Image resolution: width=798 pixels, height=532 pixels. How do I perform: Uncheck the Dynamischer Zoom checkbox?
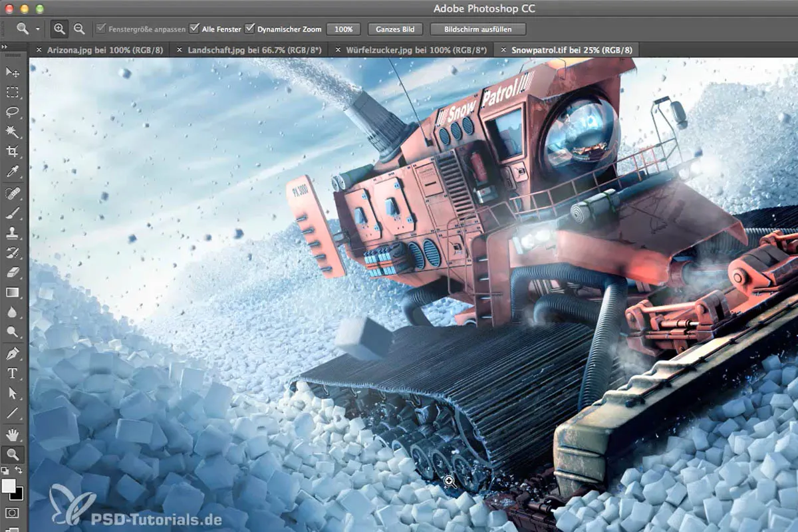[250, 29]
